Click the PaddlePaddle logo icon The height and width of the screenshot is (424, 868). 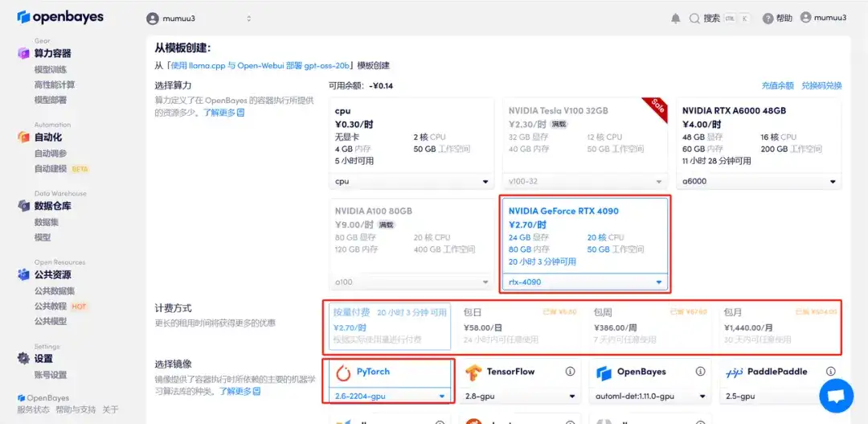tap(734, 373)
